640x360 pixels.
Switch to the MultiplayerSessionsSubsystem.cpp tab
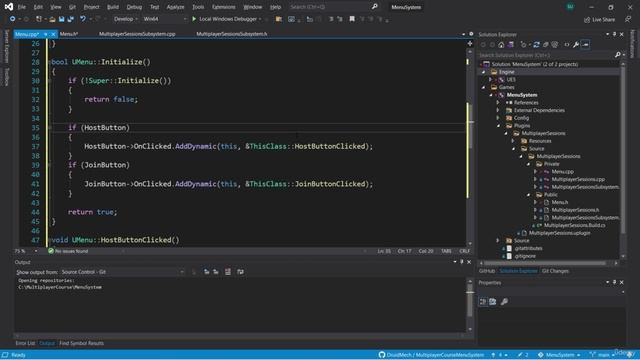pyautogui.click(x=137, y=34)
